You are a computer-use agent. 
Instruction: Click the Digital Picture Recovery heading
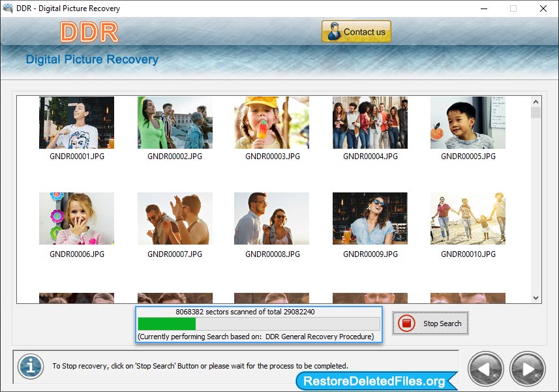pyautogui.click(x=92, y=59)
